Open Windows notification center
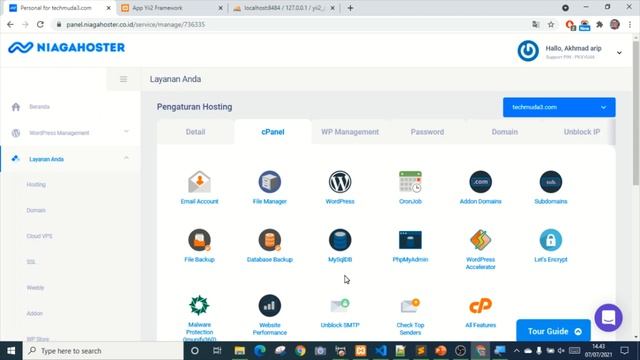Screen dimensions: 640x360 click(624, 351)
